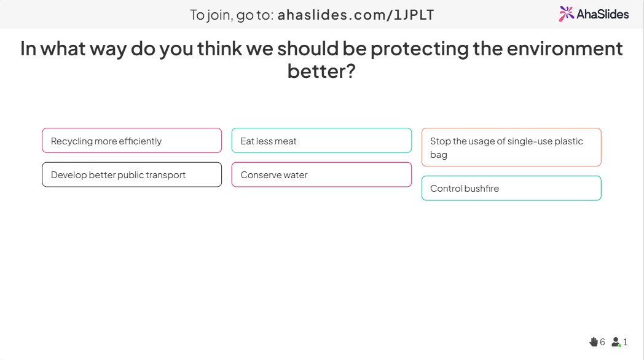This screenshot has width=644, height=360.
Task: Click the participant count number 1
Action: [x=625, y=342]
